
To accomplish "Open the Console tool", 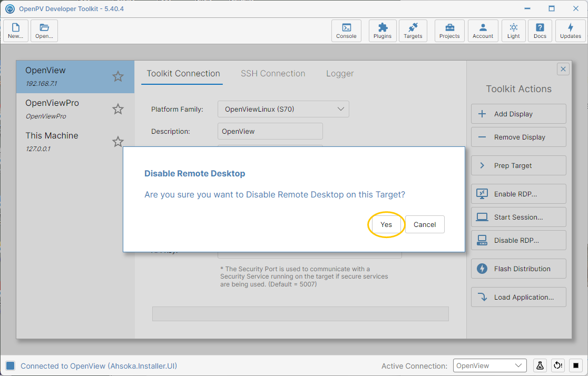I will click(x=346, y=31).
